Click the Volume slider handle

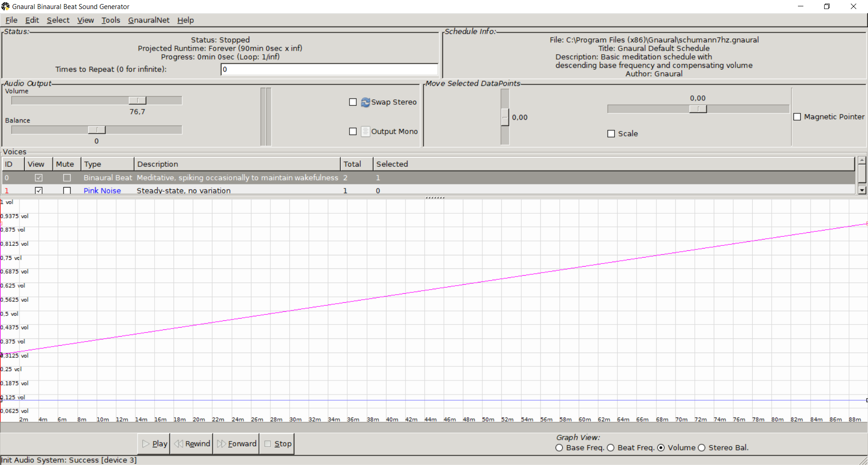137,100
